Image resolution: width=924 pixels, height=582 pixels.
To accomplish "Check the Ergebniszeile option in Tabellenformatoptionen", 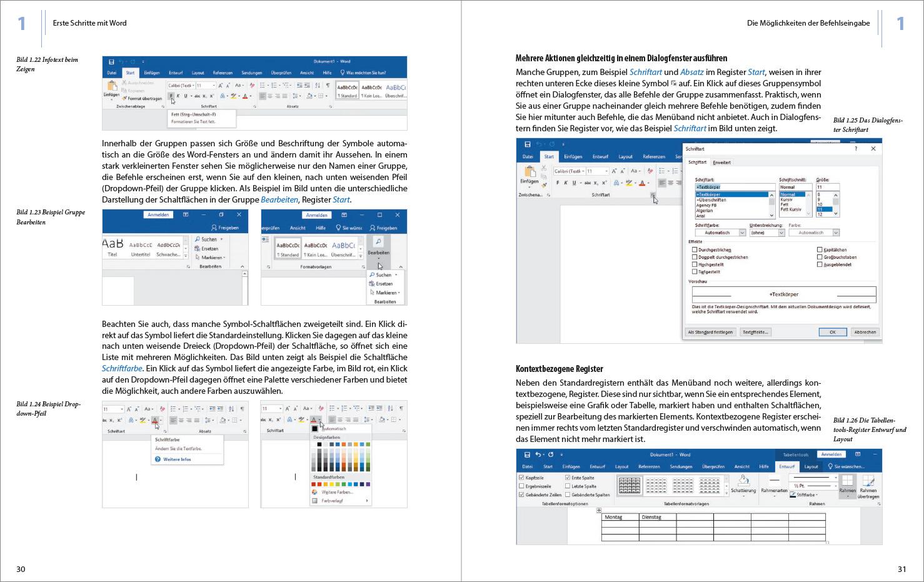I will [x=522, y=484].
